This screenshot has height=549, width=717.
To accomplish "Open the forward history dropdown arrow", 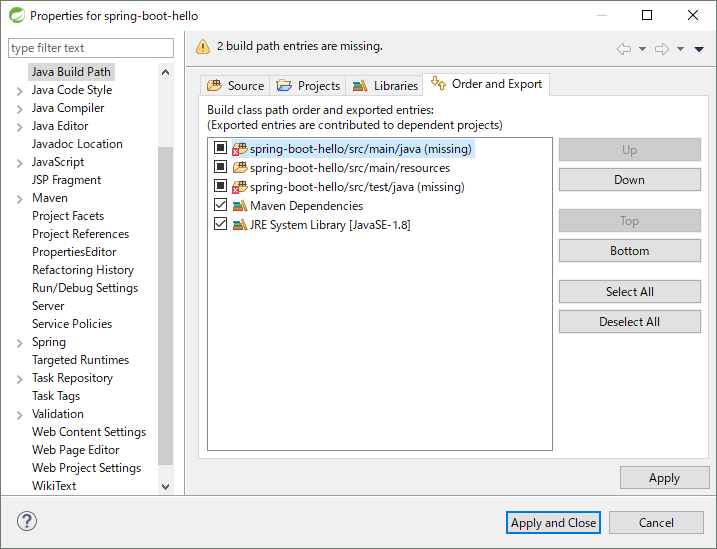I will coord(680,49).
